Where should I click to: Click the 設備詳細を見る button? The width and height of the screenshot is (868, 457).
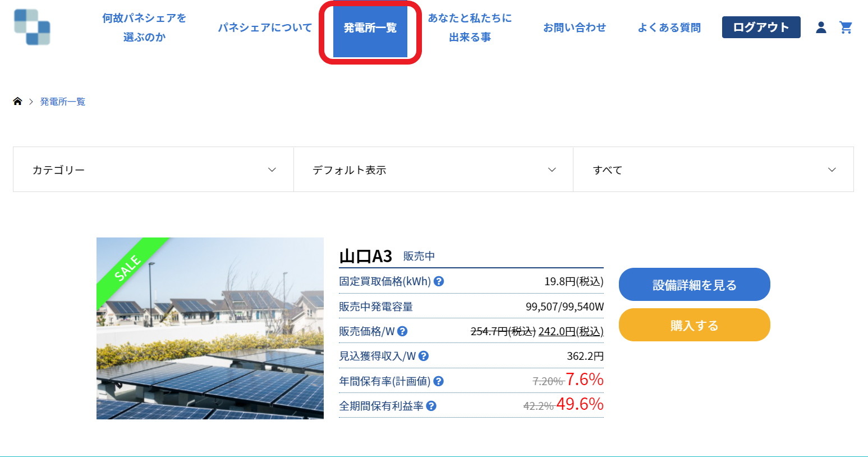694,285
